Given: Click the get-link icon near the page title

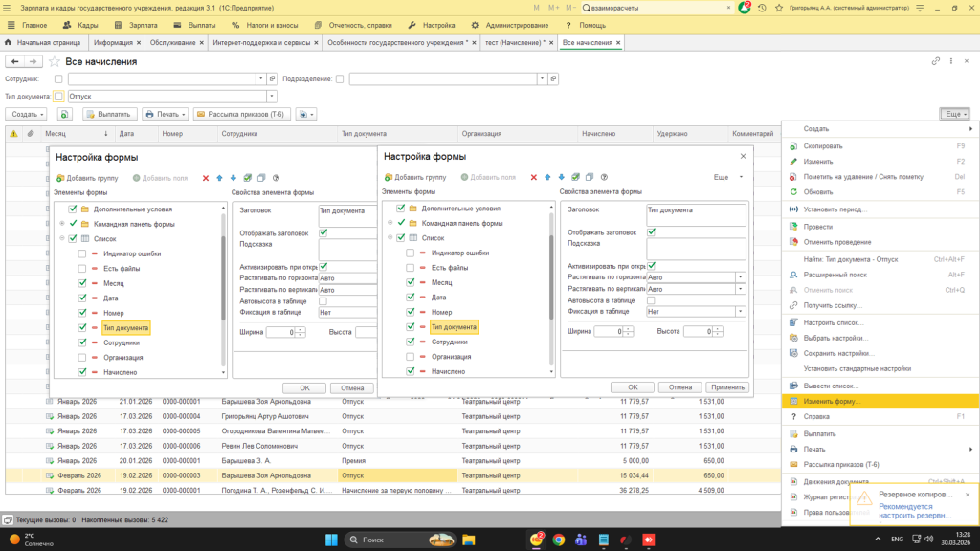Looking at the screenshot, I should [936, 61].
